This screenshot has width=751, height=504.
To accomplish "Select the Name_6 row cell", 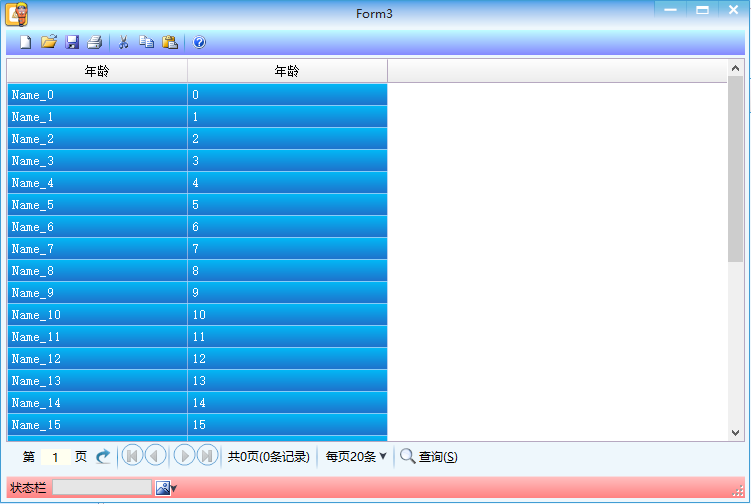I will point(97,227).
